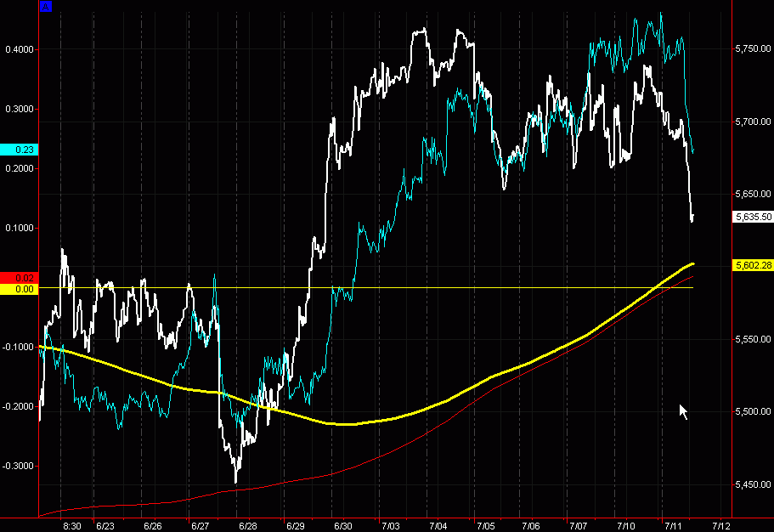Select the cyan 0.23 value tag
Screen dimensions: 774x532
click(x=20, y=150)
